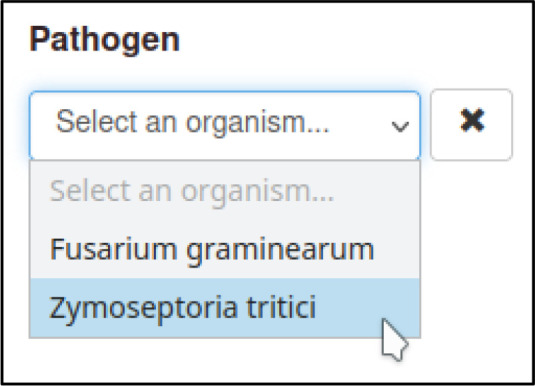Image resolution: width=535 pixels, height=386 pixels.
Task: Choose the last organism option, Zymoseptoria tritici
Action: [225, 308]
